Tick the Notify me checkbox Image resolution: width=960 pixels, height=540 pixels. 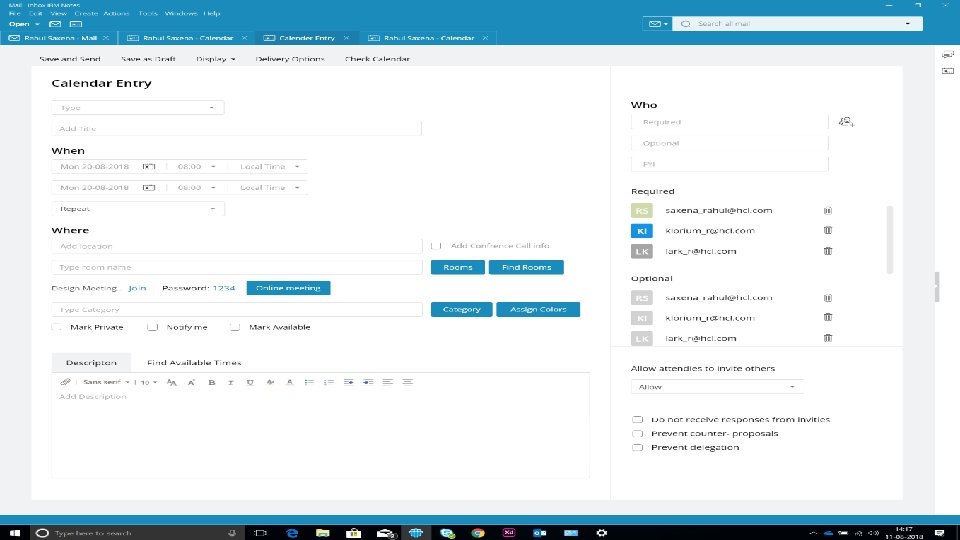tap(152, 327)
